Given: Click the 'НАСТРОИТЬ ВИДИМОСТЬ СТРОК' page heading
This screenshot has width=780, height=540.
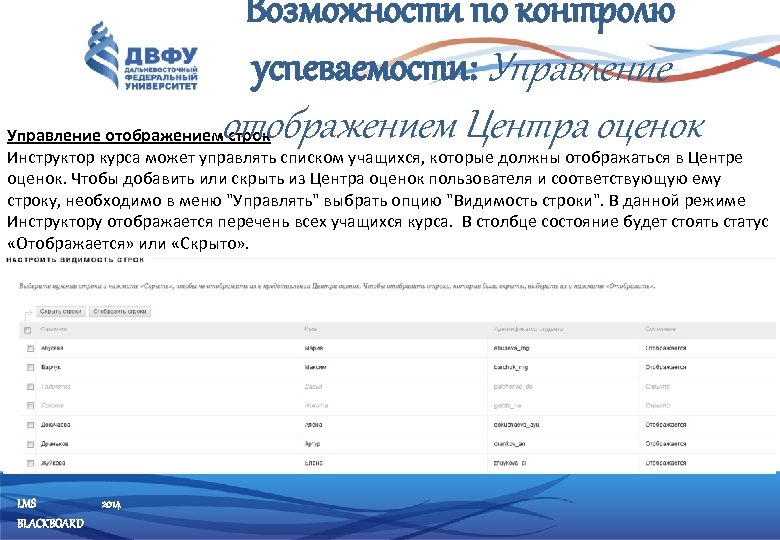Looking at the screenshot, I should tap(75, 260).
